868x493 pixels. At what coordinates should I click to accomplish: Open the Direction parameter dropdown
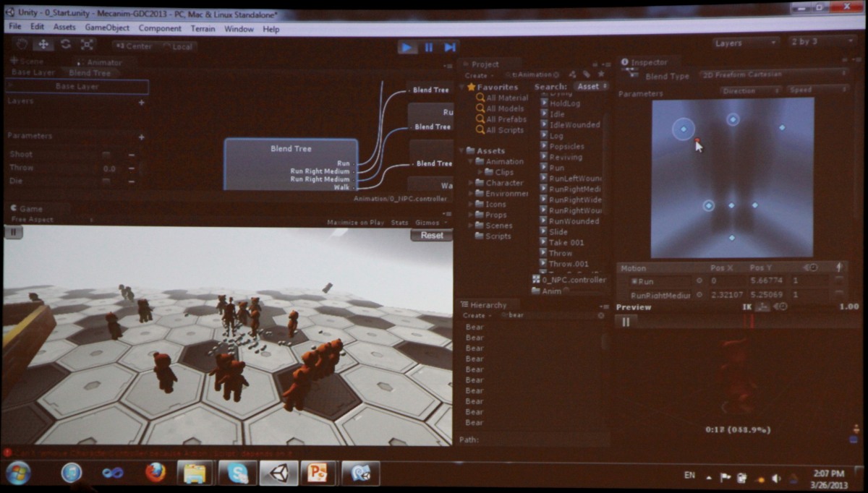(751, 91)
